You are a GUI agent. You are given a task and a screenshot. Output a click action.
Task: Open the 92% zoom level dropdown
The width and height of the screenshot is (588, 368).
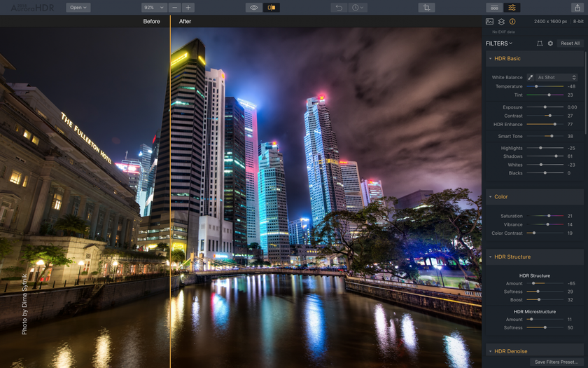[x=154, y=8]
